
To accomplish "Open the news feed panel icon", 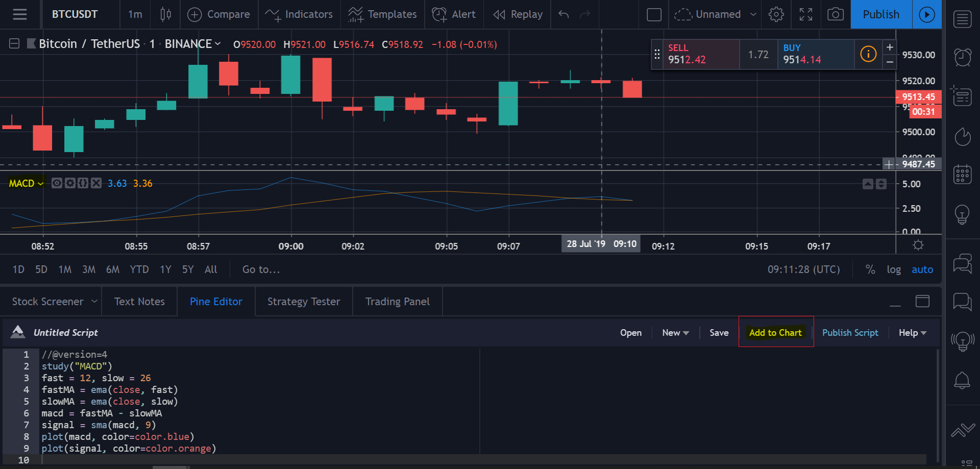I will pyautogui.click(x=962, y=96).
